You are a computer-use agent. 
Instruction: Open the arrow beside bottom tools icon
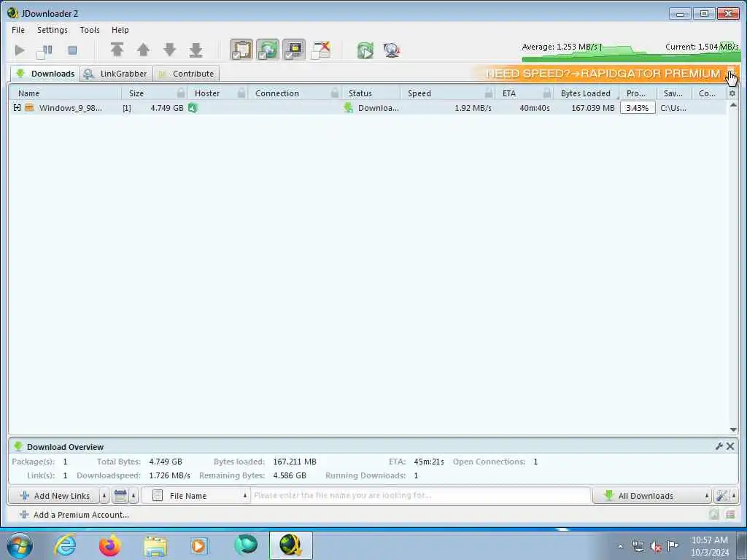pyautogui.click(x=734, y=496)
